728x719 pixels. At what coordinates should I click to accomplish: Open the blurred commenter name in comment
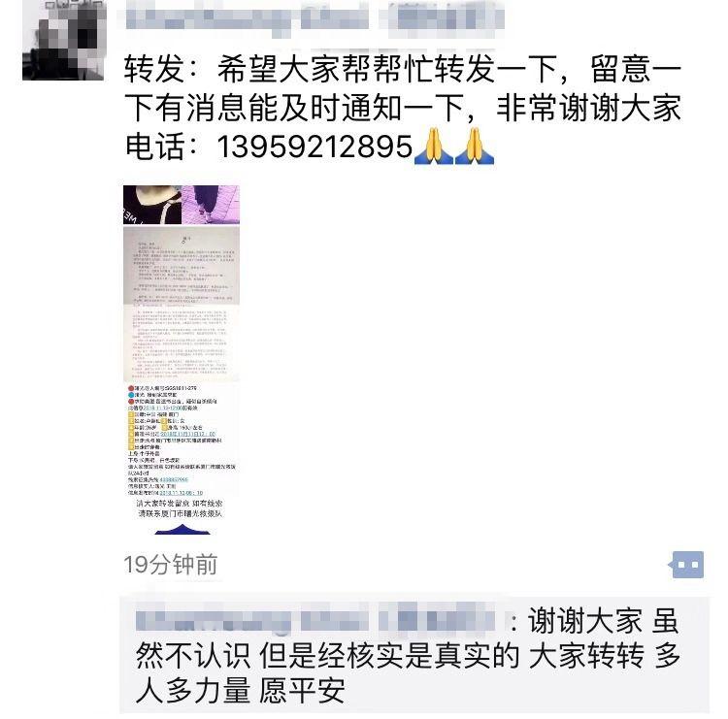coord(315,620)
